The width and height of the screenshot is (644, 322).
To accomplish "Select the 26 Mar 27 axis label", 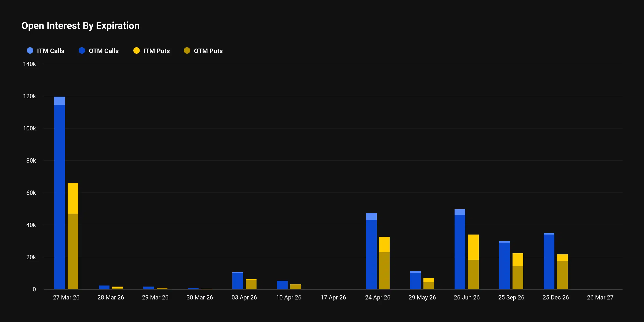I will (x=600, y=297).
